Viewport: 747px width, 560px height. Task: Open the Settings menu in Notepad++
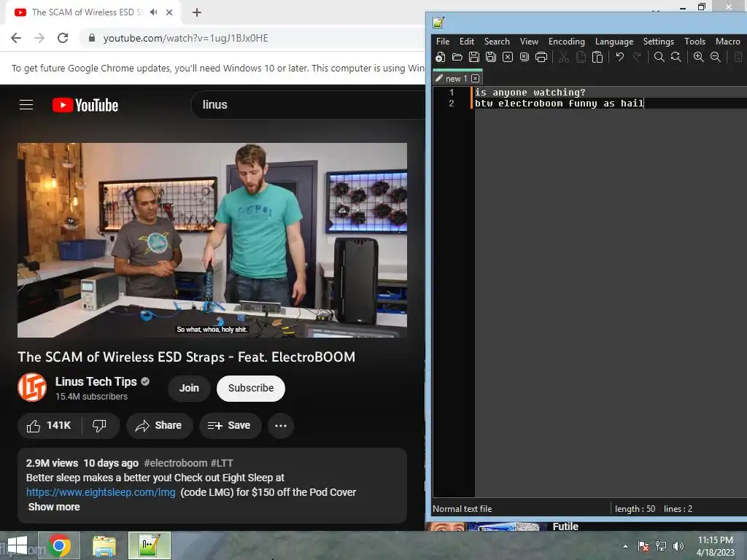659,42
